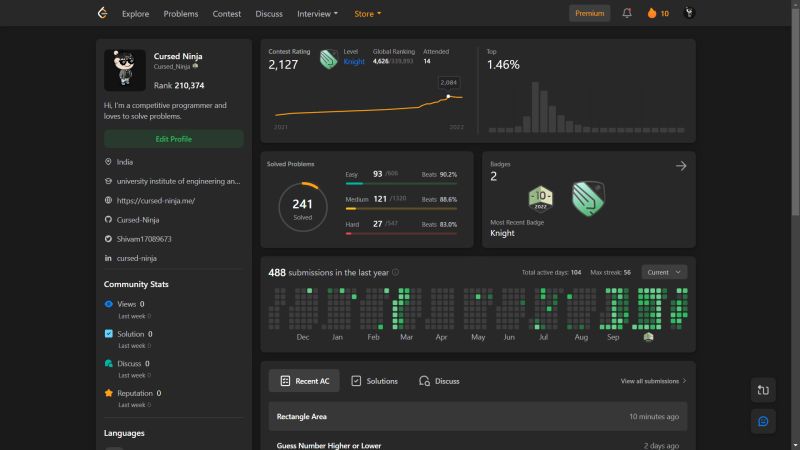This screenshot has height=450, width=800.
Task: Click the Edit Profile button
Action: [173, 139]
